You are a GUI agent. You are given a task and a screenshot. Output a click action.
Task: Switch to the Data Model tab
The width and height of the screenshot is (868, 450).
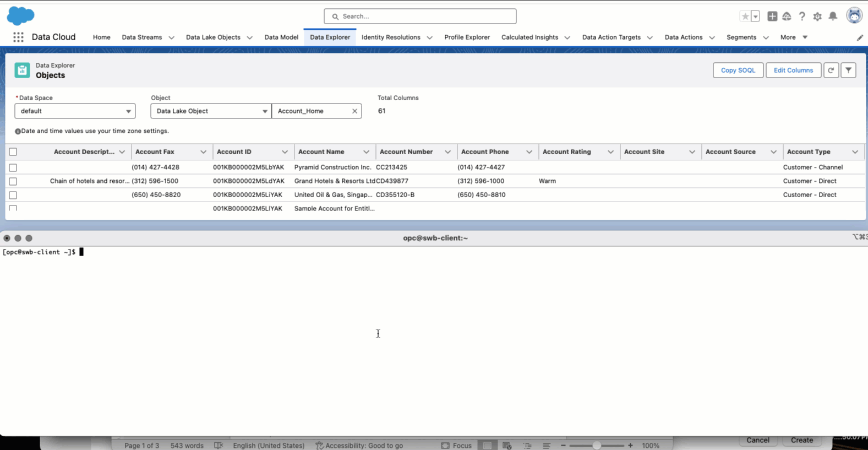(281, 37)
